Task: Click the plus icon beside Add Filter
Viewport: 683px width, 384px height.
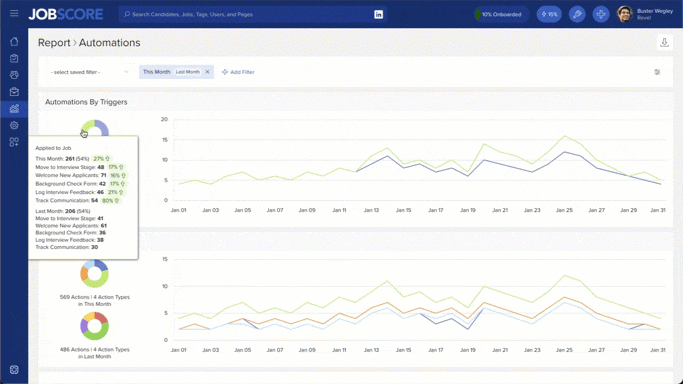Action: tap(225, 72)
